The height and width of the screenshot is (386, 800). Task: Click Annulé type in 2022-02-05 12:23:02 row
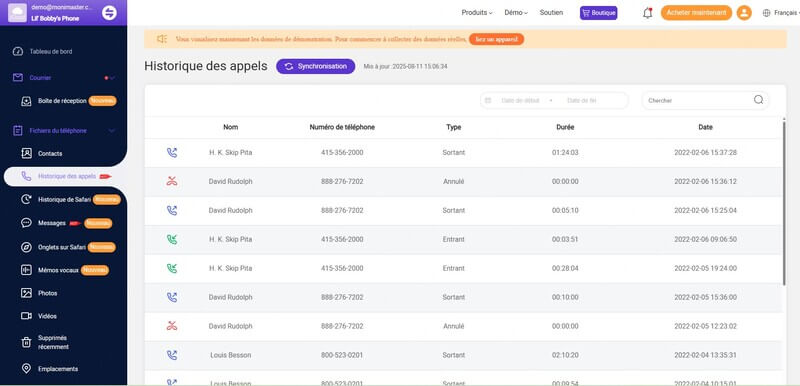pos(453,326)
